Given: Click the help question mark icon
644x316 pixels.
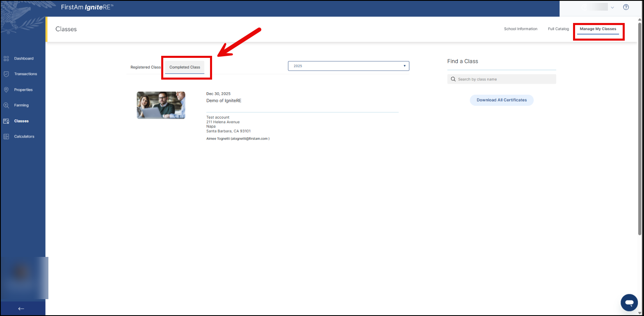Looking at the screenshot, I should (x=626, y=7).
